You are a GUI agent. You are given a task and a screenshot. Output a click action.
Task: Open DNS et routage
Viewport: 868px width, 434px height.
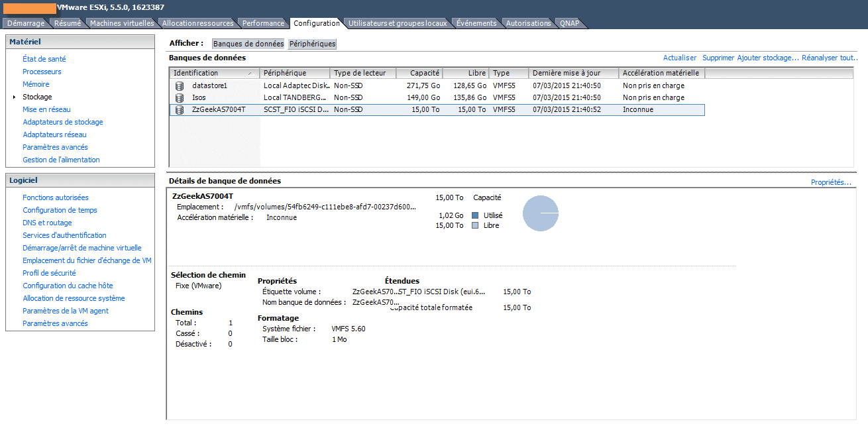tap(47, 223)
